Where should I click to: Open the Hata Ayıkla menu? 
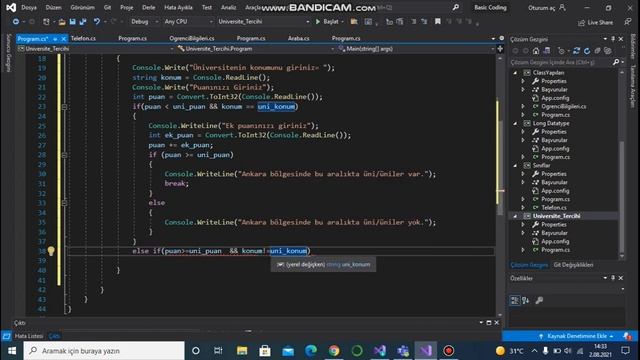178,7
